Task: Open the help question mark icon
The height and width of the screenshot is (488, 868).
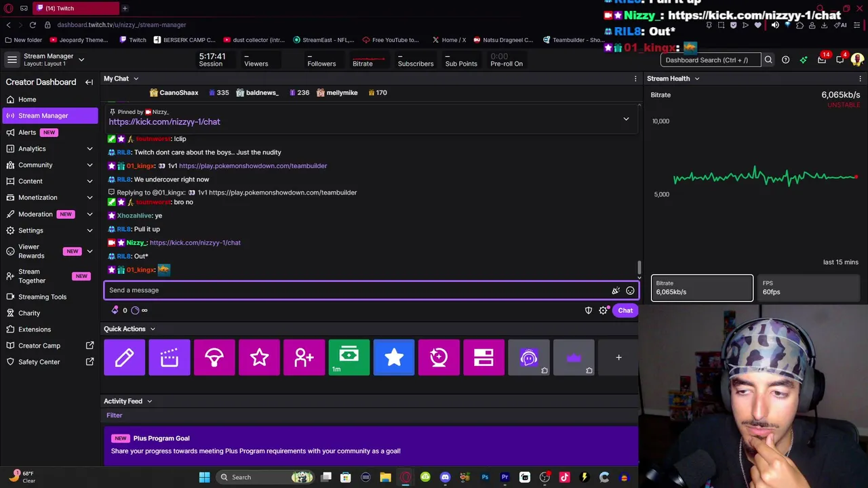Action: coord(785,60)
